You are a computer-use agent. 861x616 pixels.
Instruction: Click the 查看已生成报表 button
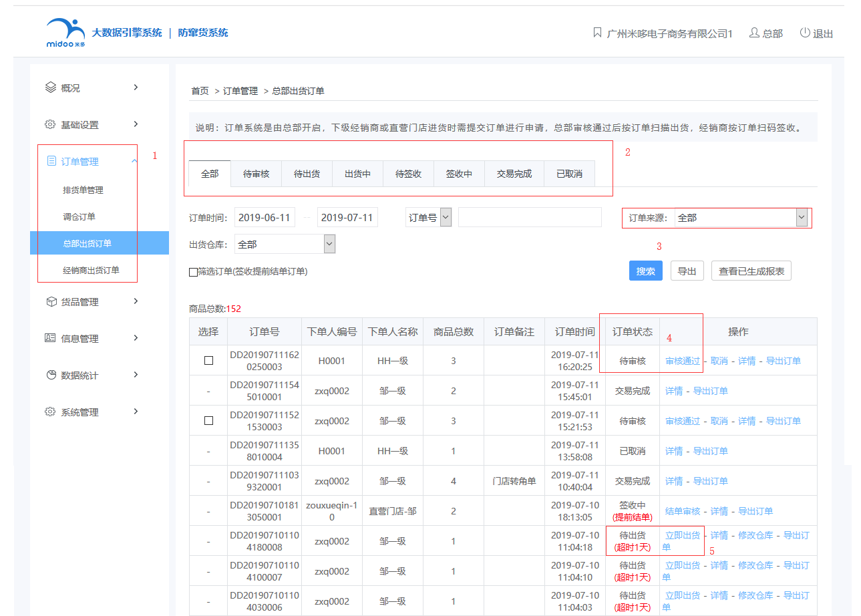[x=751, y=271]
